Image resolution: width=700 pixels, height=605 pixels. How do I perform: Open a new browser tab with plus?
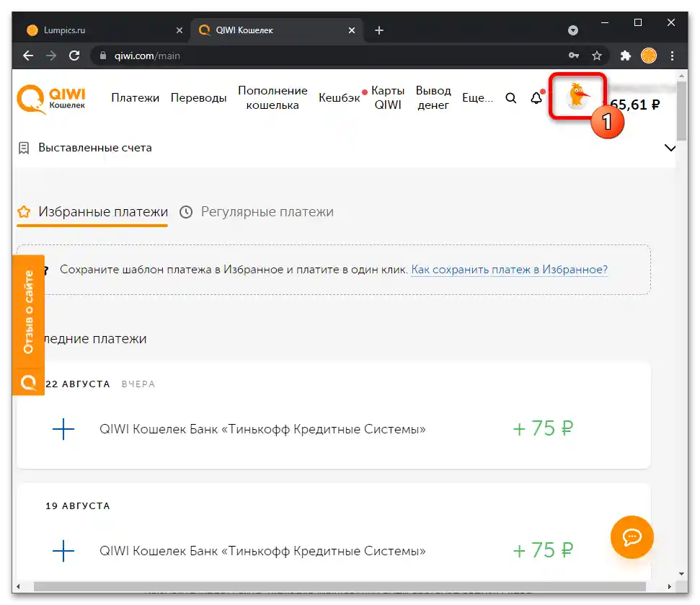pos(379,30)
